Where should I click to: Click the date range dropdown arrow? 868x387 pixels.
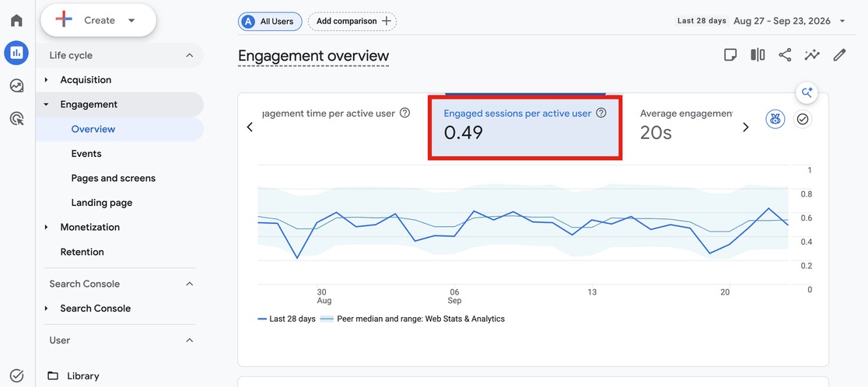tap(842, 21)
